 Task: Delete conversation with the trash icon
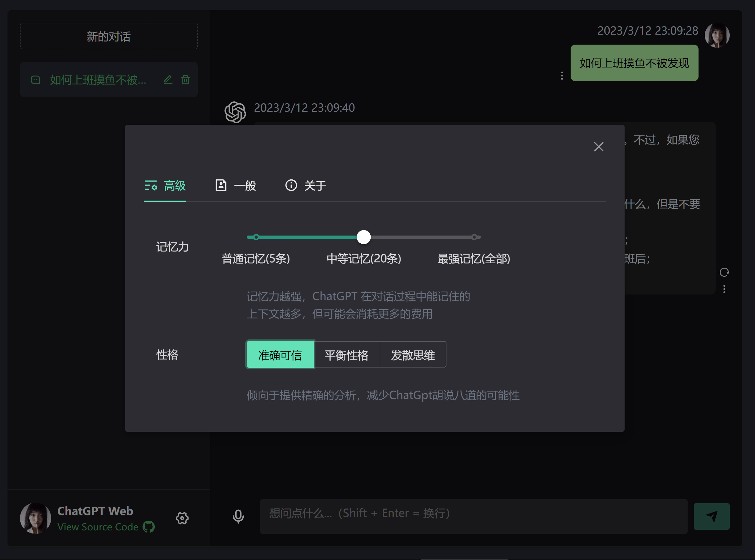(185, 80)
